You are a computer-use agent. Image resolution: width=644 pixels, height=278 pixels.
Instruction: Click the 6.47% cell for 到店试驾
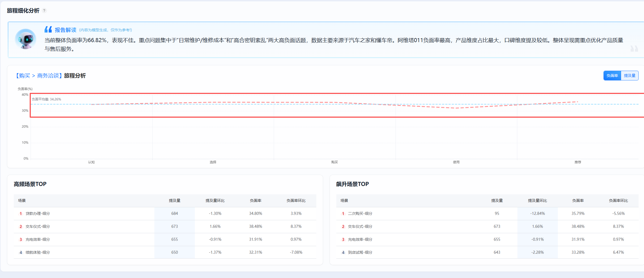618,252
